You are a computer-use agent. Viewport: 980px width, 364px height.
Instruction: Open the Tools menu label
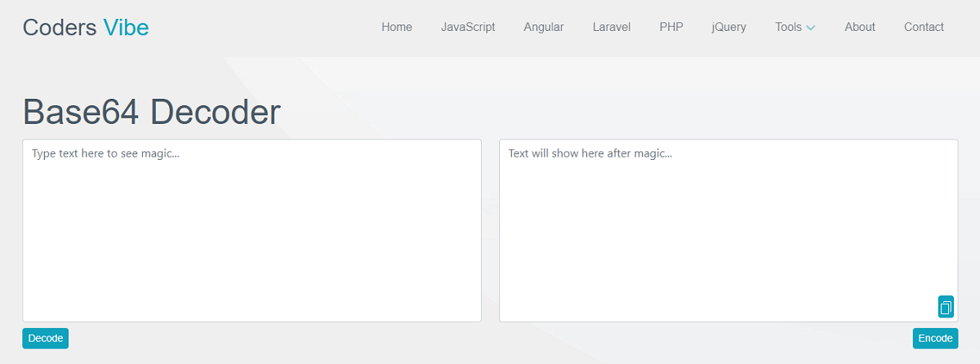pos(788,27)
